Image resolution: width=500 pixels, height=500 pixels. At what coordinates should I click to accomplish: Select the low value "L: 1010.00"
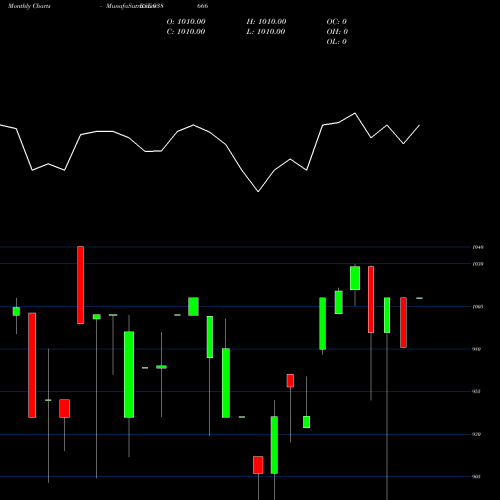click(x=266, y=32)
